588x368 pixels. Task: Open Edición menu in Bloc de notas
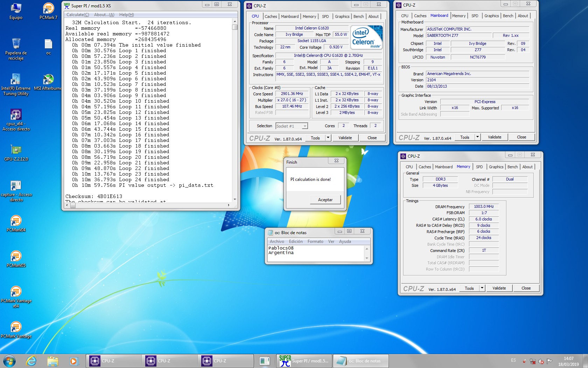(x=296, y=241)
